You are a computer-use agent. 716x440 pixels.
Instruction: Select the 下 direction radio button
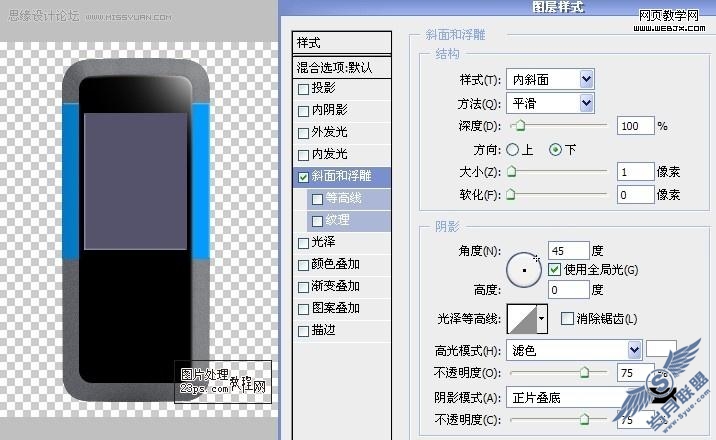tap(555, 149)
